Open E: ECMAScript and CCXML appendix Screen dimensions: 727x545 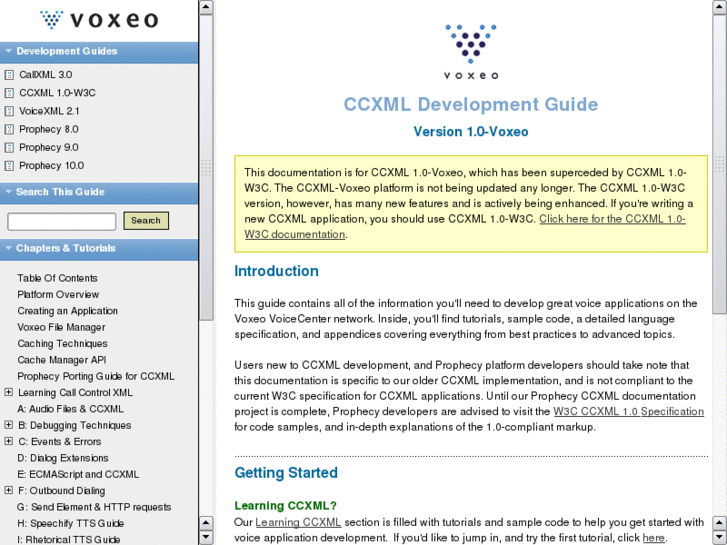point(78,474)
